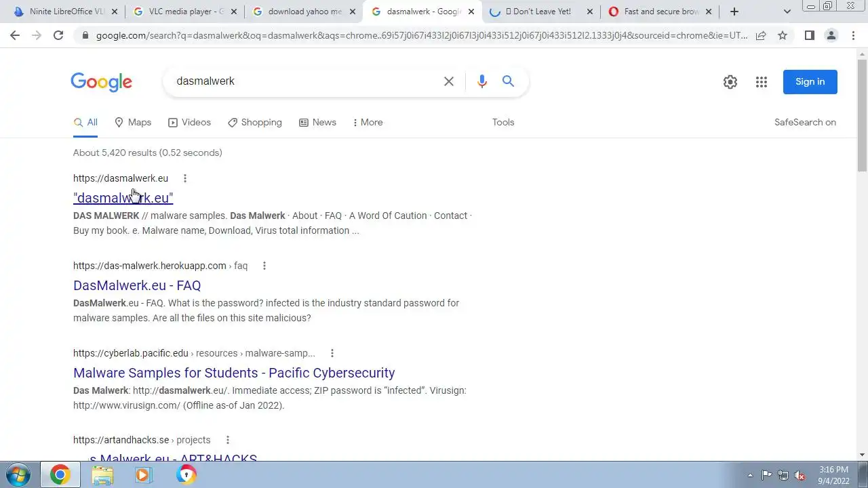Click SafeSearch on setting
The width and height of the screenshot is (868, 488).
click(805, 123)
